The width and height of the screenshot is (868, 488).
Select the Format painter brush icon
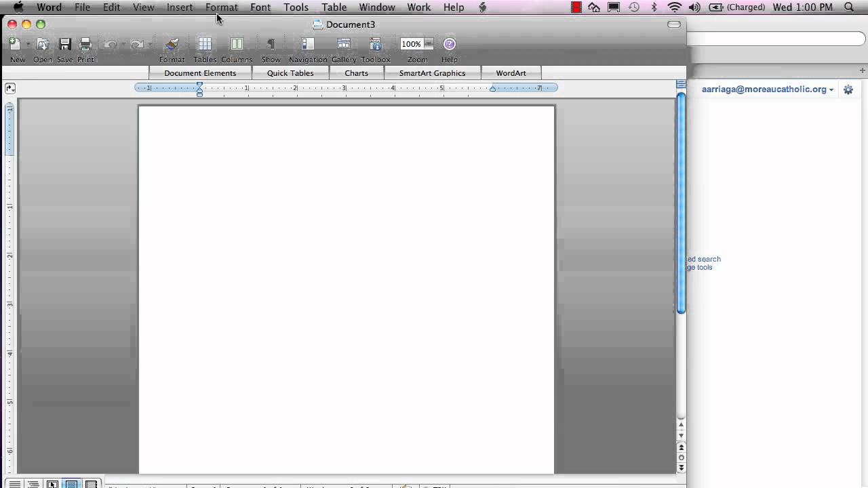tap(172, 45)
